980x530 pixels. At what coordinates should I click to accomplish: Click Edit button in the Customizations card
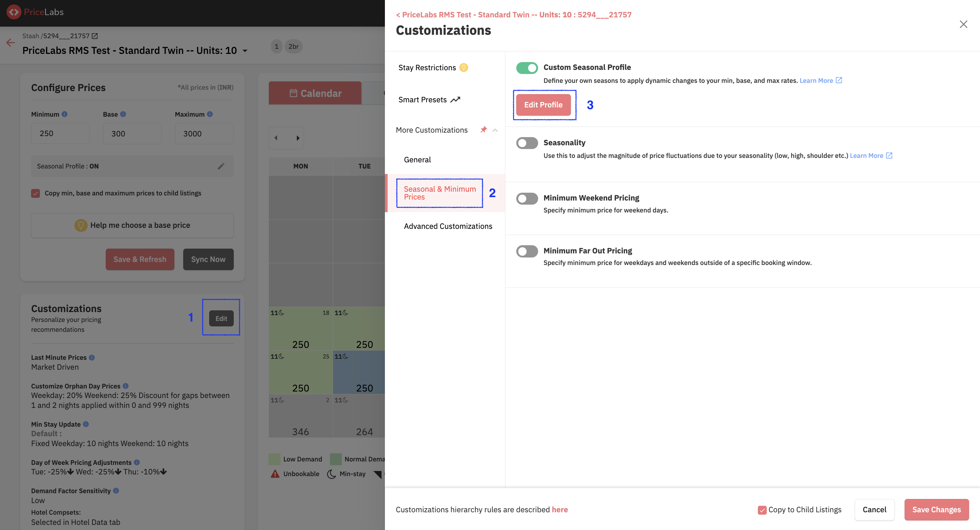pos(221,319)
